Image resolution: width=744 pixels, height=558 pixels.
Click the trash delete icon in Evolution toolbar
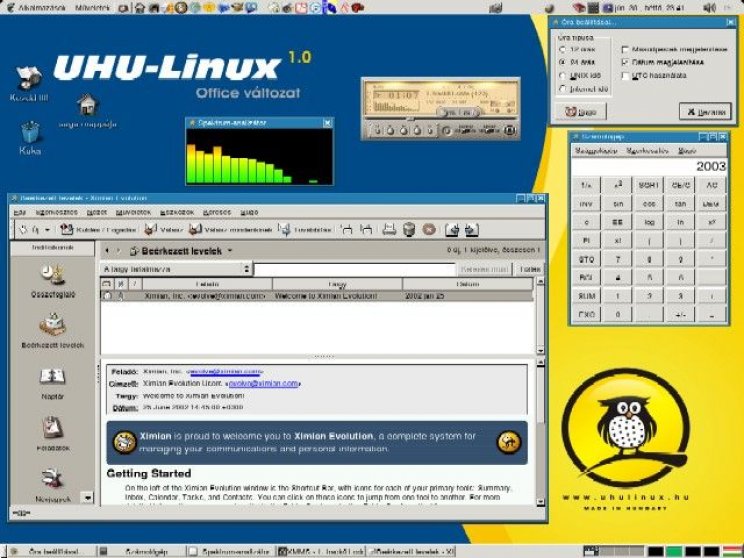pyautogui.click(x=409, y=230)
